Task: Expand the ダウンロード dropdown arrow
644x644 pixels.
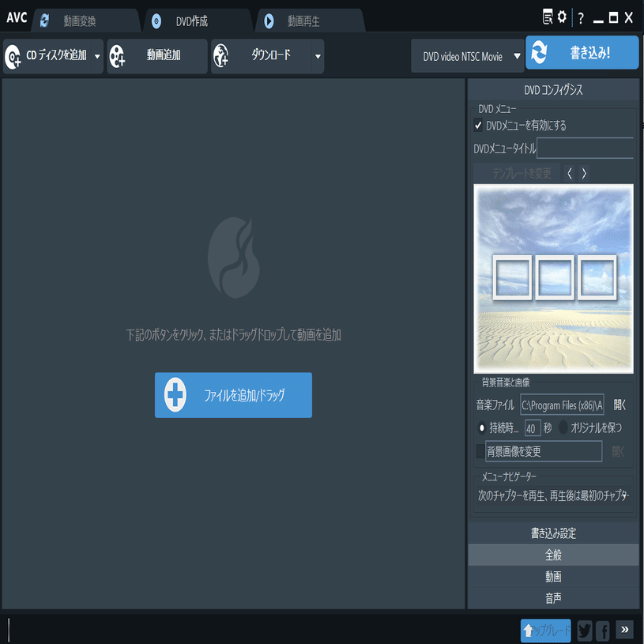Action: click(x=318, y=56)
